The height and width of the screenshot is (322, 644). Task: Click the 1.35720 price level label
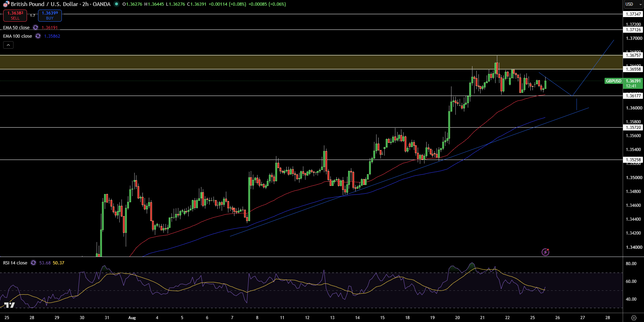(633, 127)
